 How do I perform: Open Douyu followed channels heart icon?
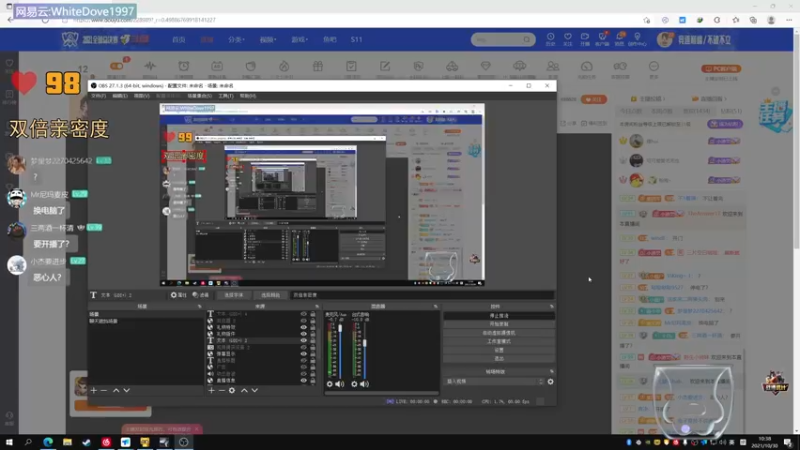[567, 39]
